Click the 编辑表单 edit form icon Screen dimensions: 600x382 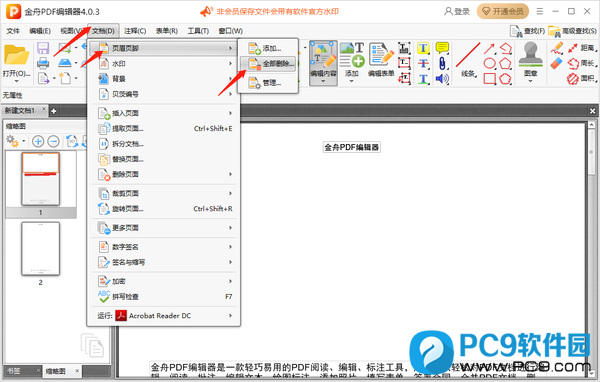pyautogui.click(x=381, y=54)
